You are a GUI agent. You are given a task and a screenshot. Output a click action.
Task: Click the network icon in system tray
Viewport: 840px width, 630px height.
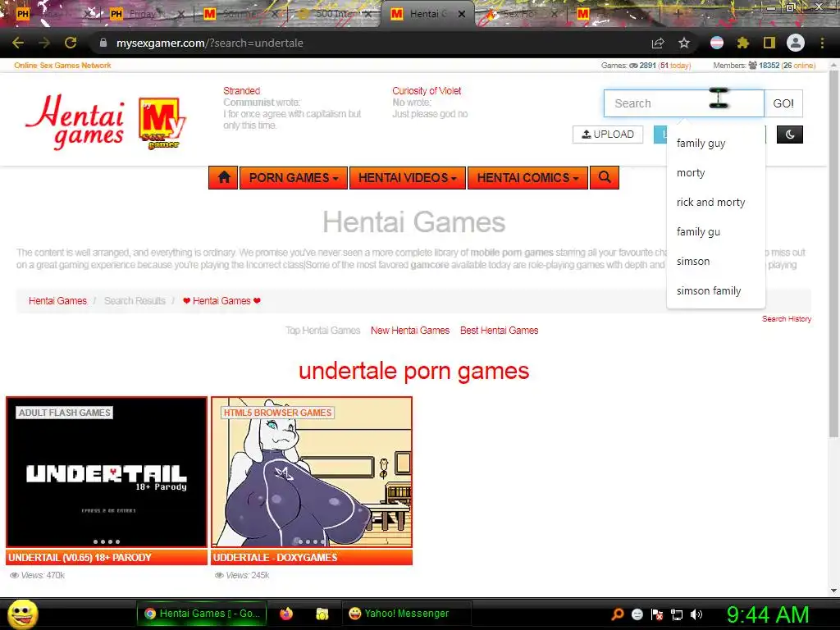point(677,614)
